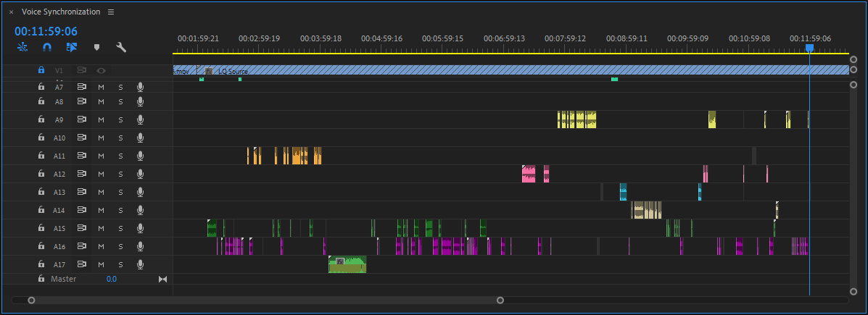Enable voice-over record on A10
The image size is (868, 315).
[x=140, y=138]
